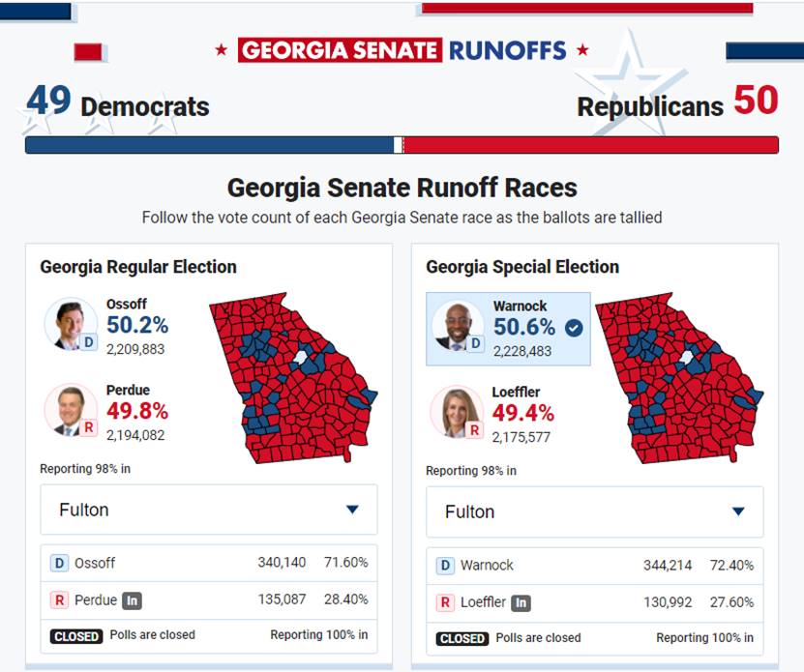
Task: Click the incumbent 'In' badge beside Perdue
Action: [x=133, y=600]
